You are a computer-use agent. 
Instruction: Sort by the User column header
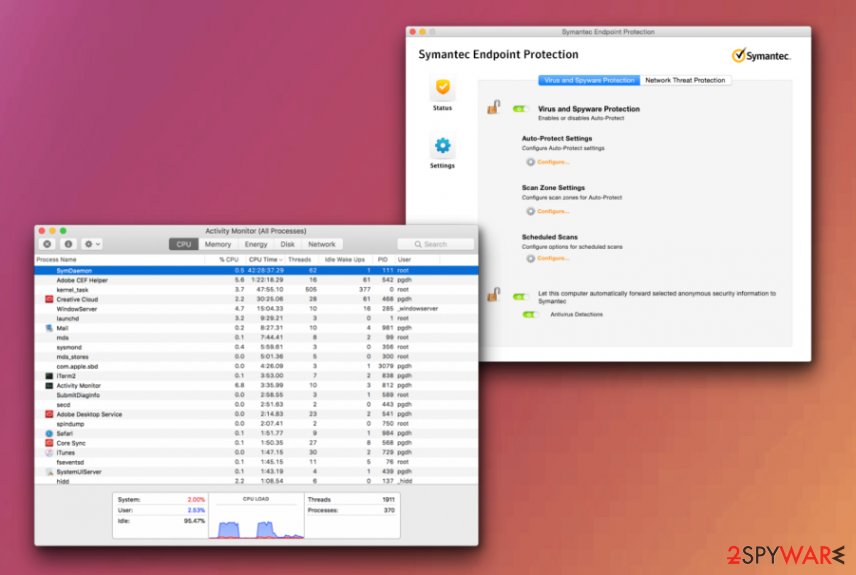point(418,260)
